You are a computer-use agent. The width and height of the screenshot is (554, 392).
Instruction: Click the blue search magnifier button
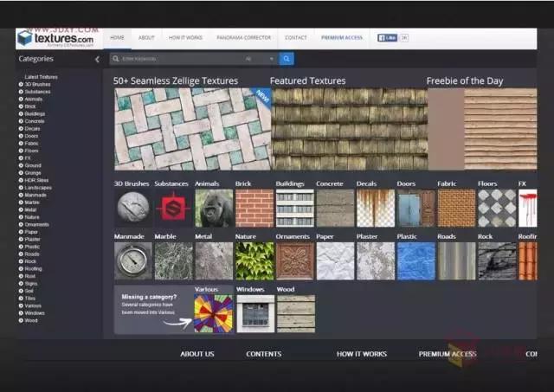click(287, 59)
